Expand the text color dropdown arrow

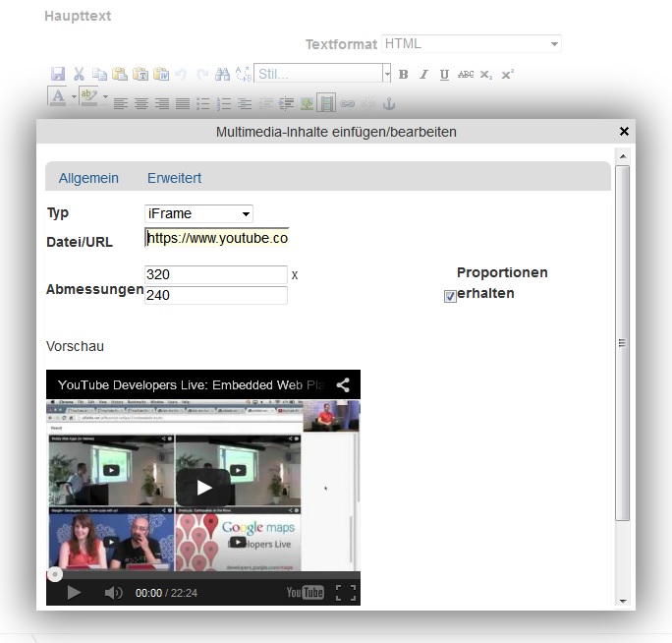pyautogui.click(x=74, y=96)
